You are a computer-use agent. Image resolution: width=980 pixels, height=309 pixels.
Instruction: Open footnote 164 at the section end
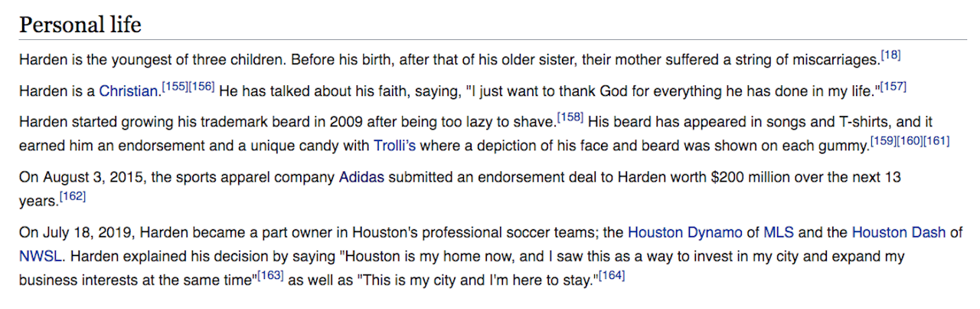612,275
